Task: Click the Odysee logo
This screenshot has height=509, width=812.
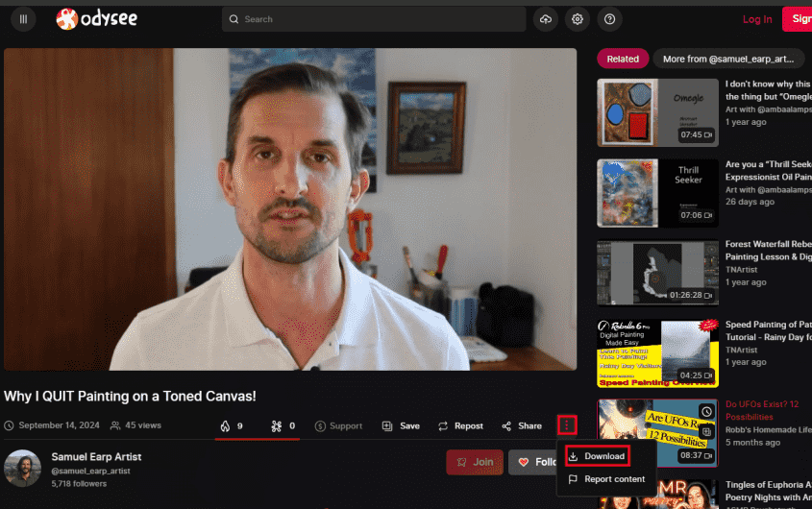Action: (x=95, y=19)
